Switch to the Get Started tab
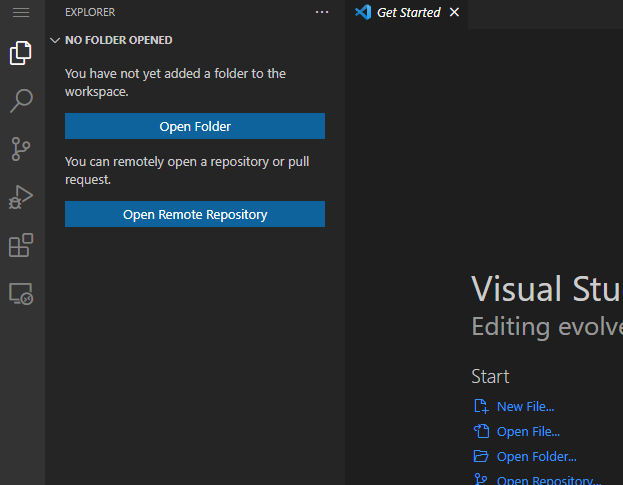This screenshot has width=623, height=485. 408,13
